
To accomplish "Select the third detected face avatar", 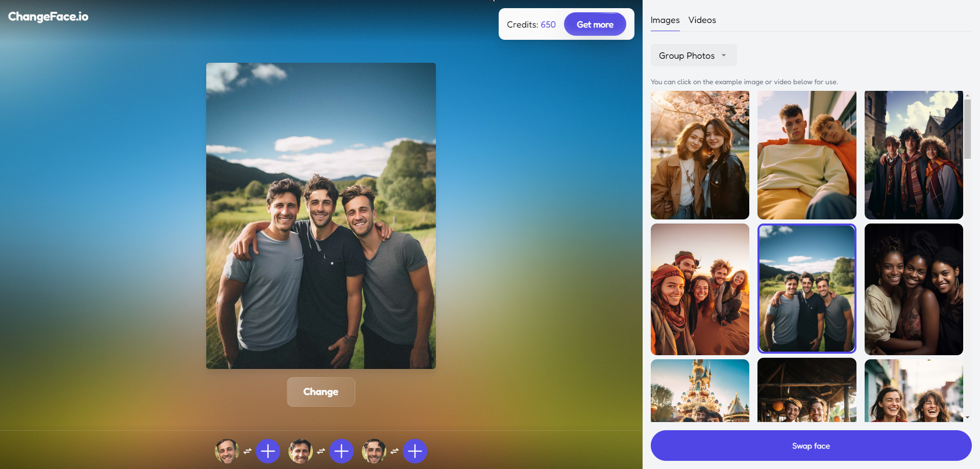I will pyautogui.click(x=374, y=451).
